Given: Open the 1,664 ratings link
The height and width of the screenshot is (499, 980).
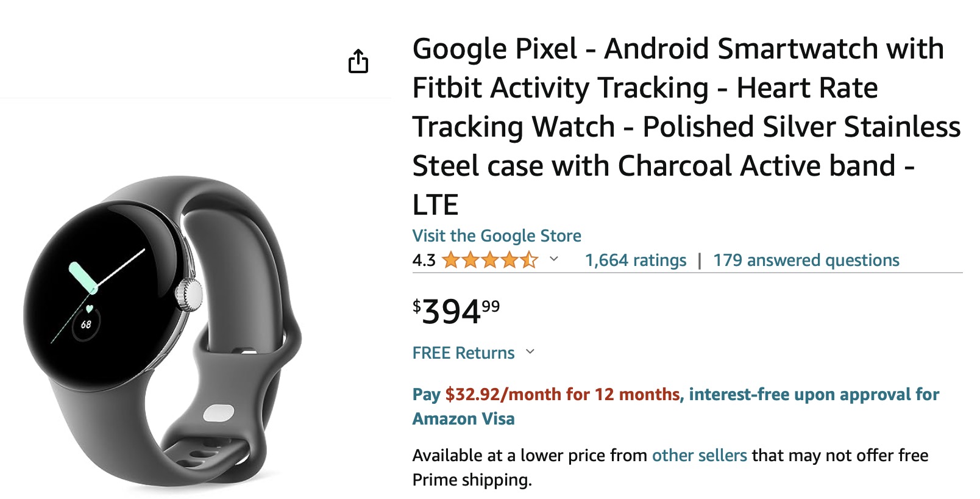Looking at the screenshot, I should 636,260.
